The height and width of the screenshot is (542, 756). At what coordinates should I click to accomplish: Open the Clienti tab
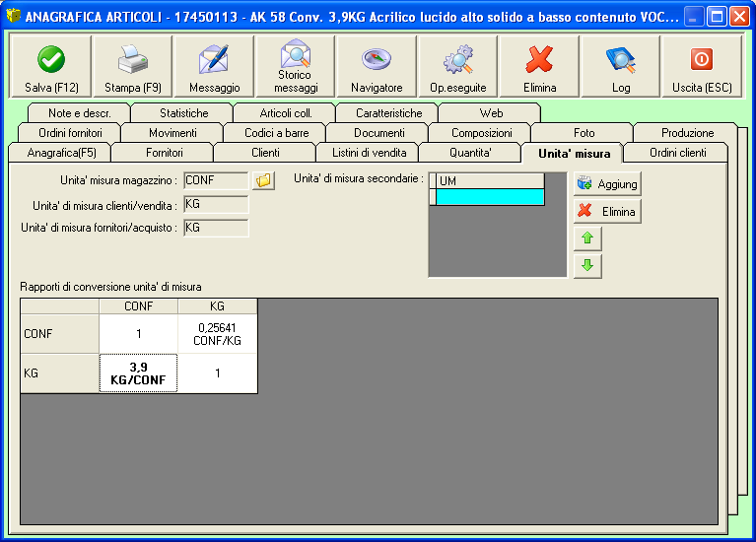265,153
